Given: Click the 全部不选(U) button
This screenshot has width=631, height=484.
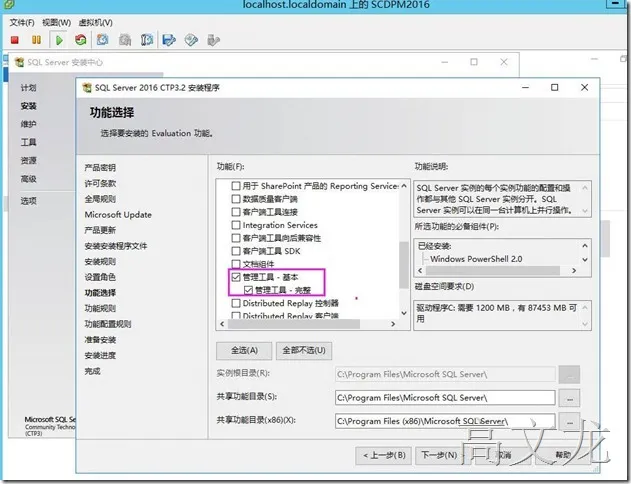Looking at the screenshot, I should (x=304, y=350).
